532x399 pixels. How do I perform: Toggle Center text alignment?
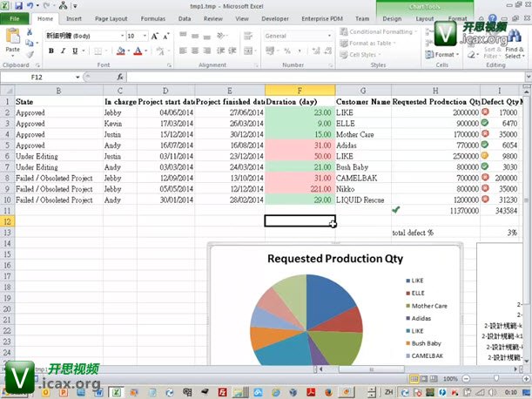click(x=195, y=51)
